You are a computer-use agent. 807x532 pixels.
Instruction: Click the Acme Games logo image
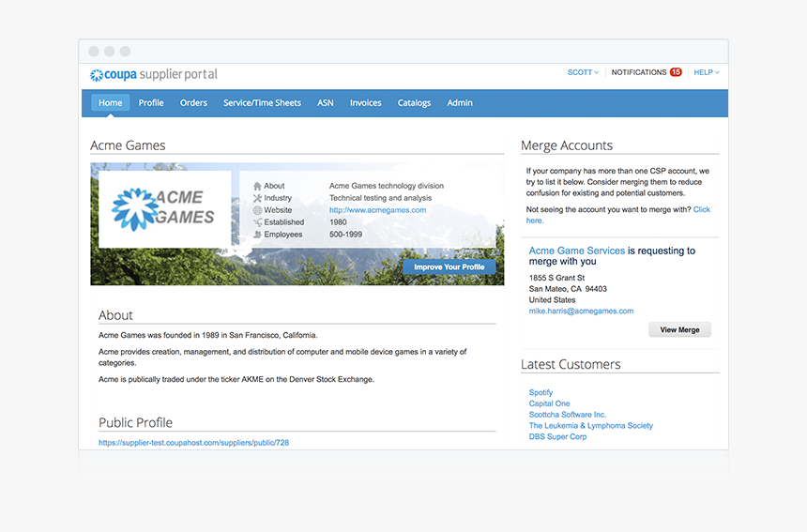coord(165,210)
